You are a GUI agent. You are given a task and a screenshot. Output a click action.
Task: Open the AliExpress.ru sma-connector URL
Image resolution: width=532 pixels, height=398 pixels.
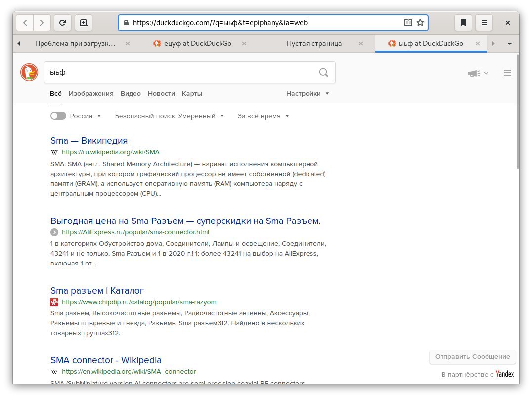pyautogui.click(x=135, y=232)
